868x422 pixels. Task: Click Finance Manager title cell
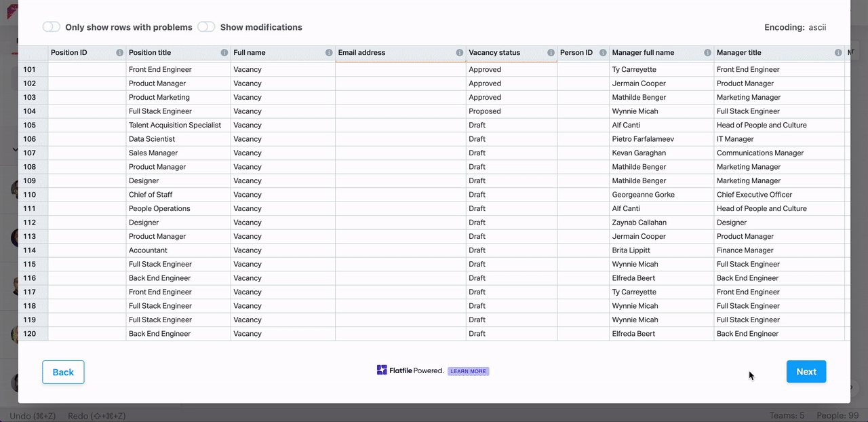(x=779, y=250)
